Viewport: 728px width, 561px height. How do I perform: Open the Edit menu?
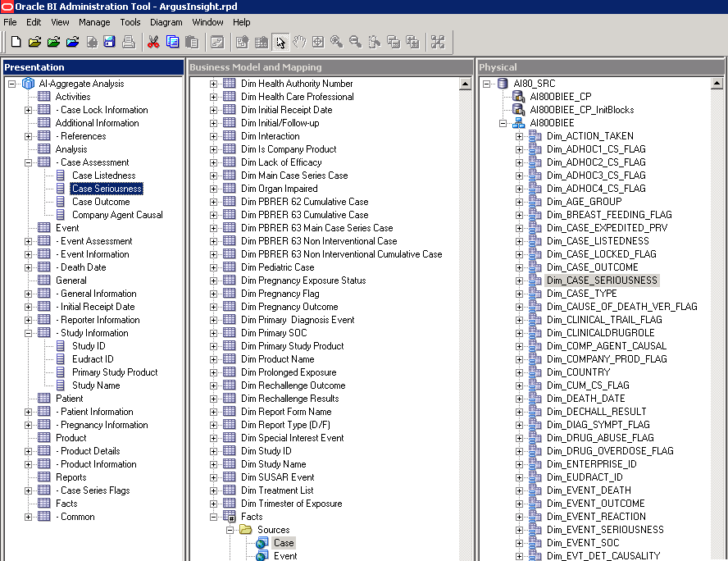[x=34, y=22]
